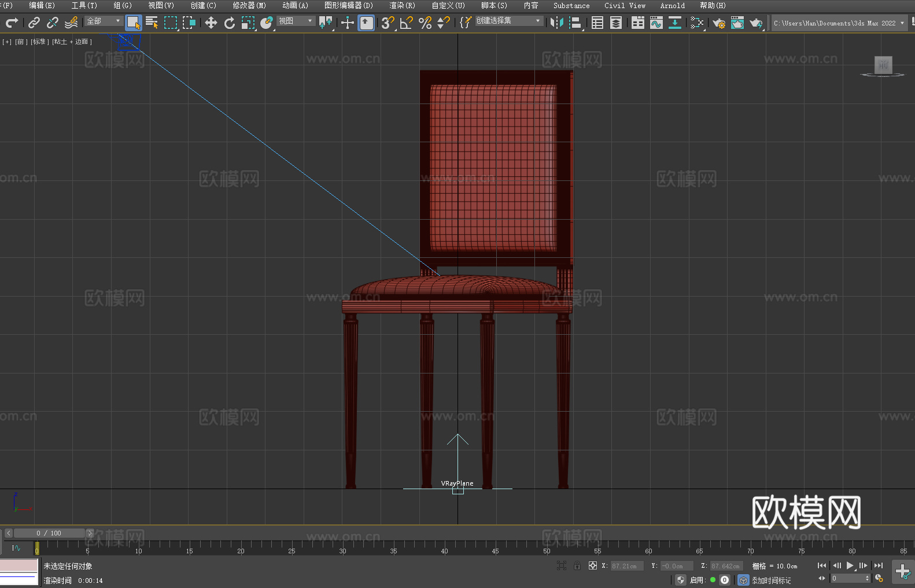Click the Select and Manipulate icon

pyautogui.click(x=348, y=23)
